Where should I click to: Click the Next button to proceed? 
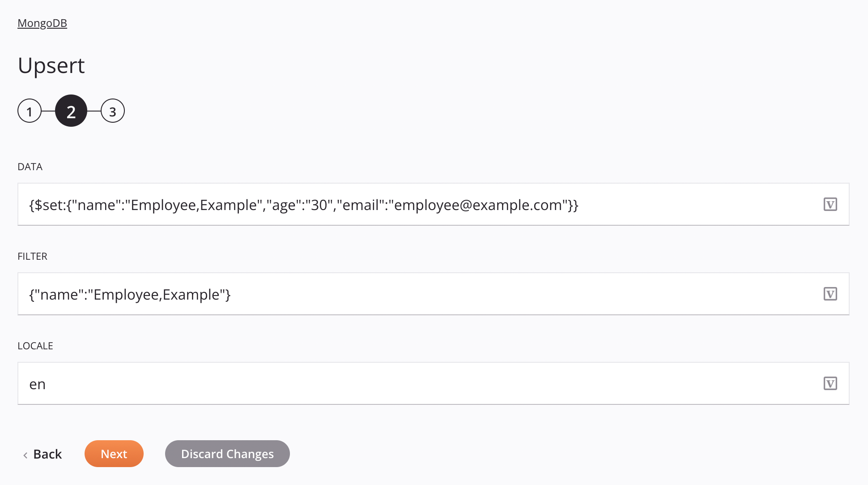click(114, 453)
